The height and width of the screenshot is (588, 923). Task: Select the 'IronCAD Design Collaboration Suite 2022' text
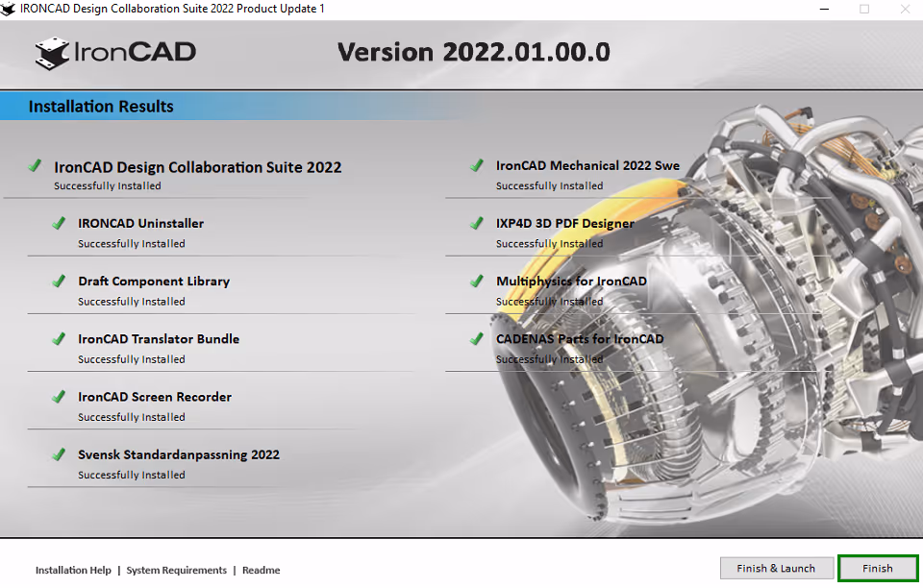(x=198, y=167)
